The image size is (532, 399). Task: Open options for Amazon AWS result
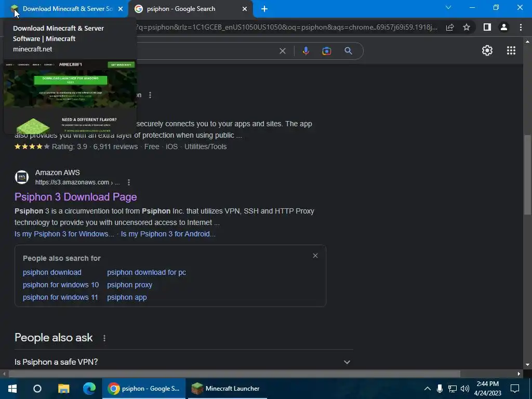pyautogui.click(x=129, y=182)
